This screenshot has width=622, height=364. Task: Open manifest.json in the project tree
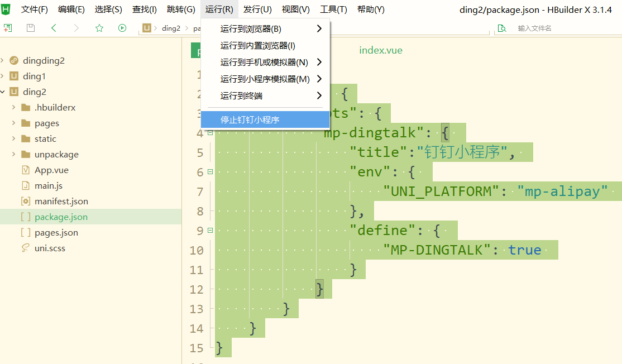pos(61,202)
